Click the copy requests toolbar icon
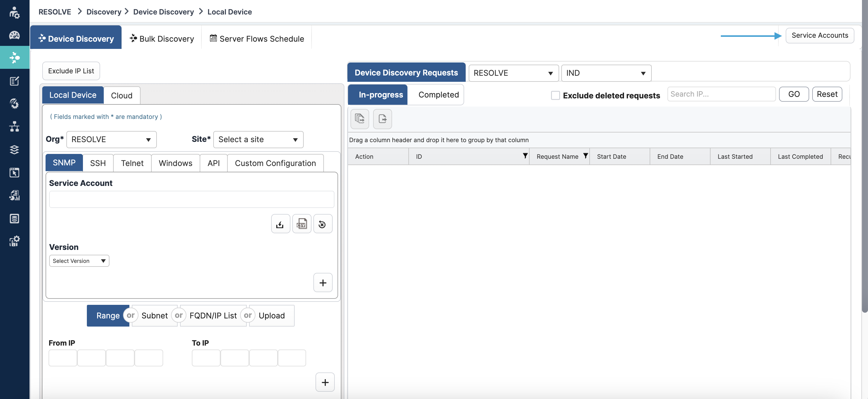Viewport: 868px width, 399px height. [360, 119]
